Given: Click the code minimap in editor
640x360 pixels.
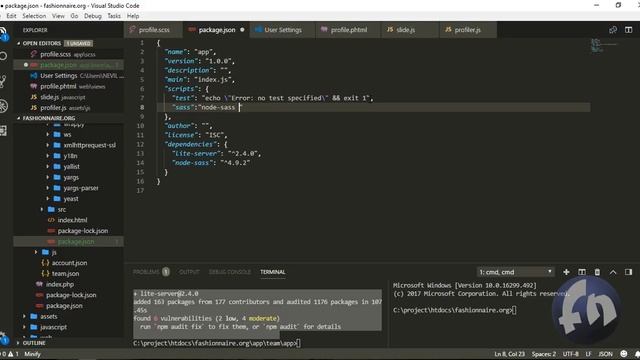Looking at the screenshot, I should [x=606, y=45].
